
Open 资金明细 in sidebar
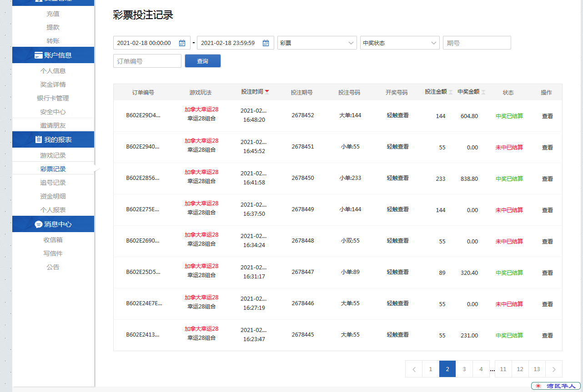pos(53,196)
